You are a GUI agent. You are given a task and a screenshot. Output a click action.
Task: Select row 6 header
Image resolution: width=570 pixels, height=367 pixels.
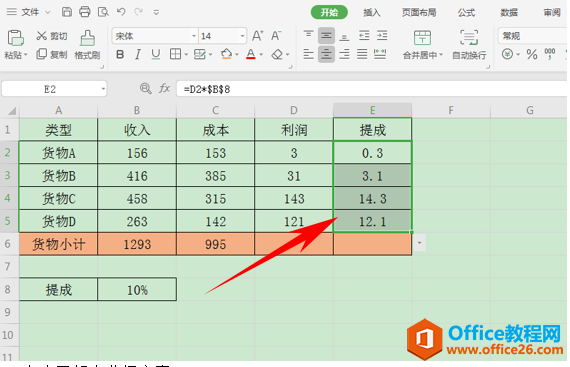[x=9, y=244]
